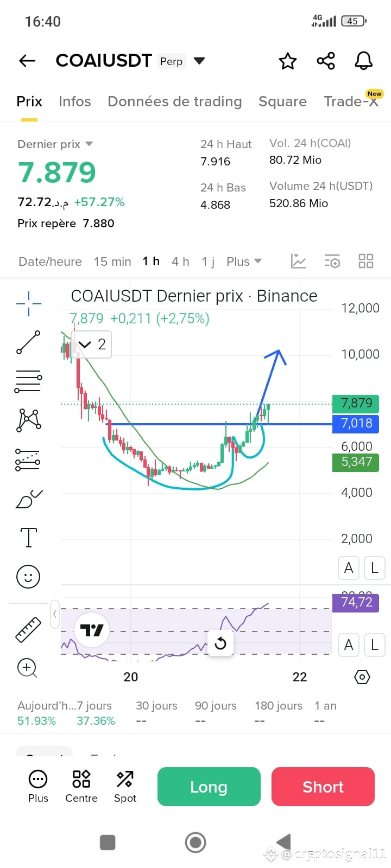The height and width of the screenshot is (868, 391).
Task: Add COAIUSDT to favorites with star
Action: pos(288,61)
